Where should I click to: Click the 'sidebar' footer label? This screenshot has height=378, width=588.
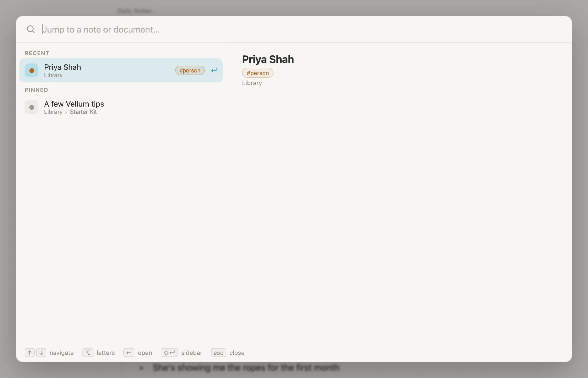click(192, 353)
